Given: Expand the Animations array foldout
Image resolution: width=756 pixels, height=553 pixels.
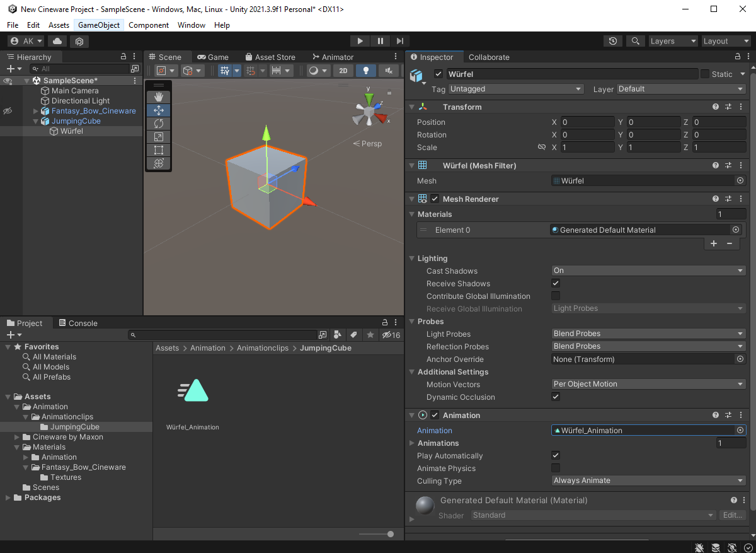Looking at the screenshot, I should (x=411, y=443).
